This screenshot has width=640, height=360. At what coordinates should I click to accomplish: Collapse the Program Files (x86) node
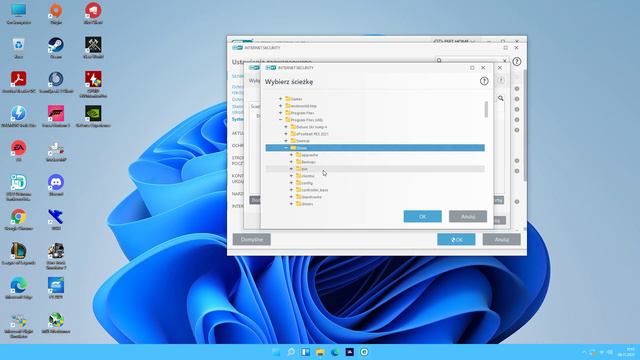click(280, 120)
